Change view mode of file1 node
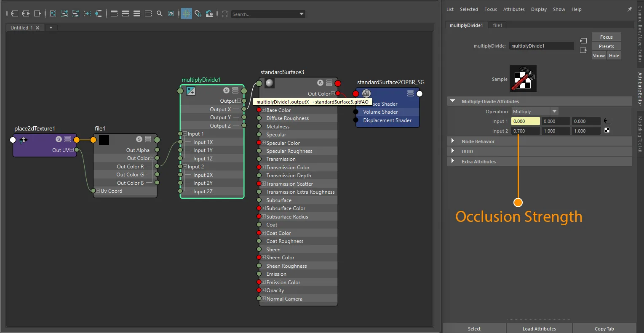 click(148, 139)
